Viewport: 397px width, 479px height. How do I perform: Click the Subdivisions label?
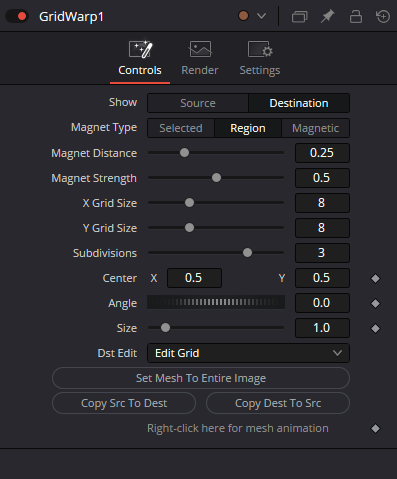(x=105, y=253)
